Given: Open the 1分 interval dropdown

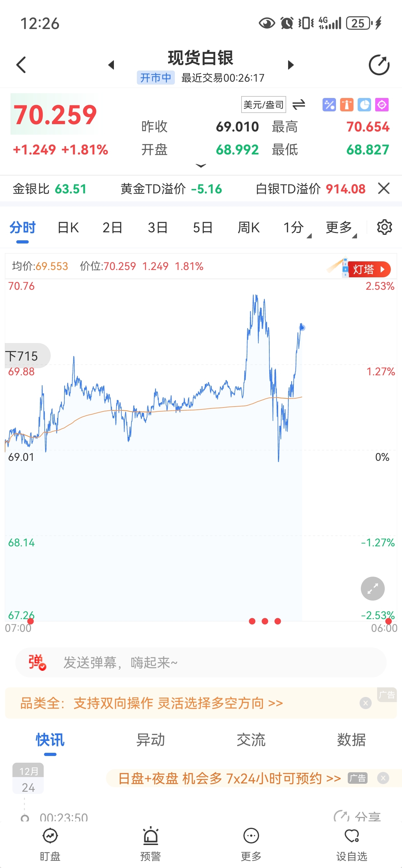Looking at the screenshot, I should pos(296,228).
